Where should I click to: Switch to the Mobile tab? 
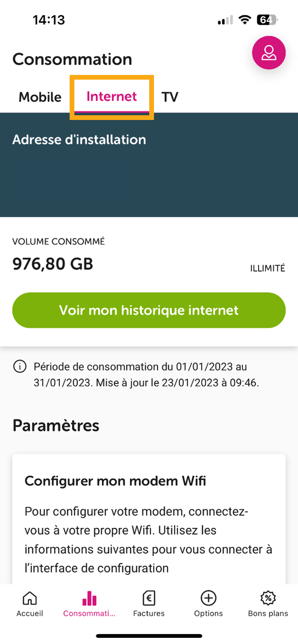40,97
